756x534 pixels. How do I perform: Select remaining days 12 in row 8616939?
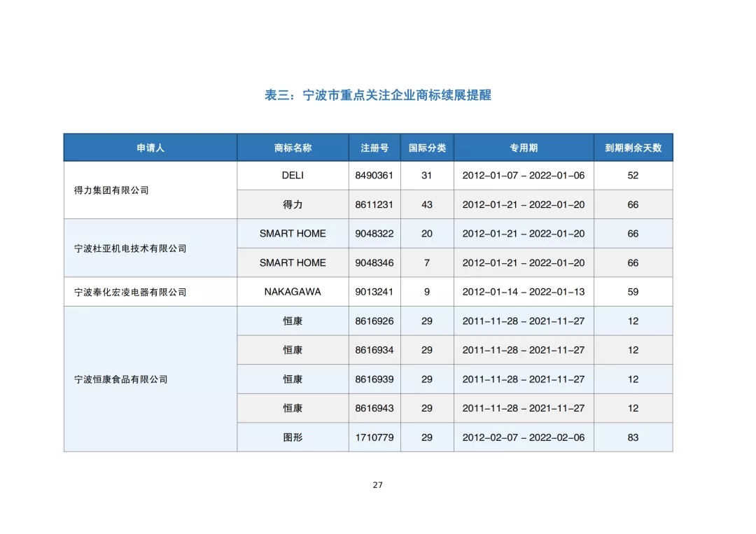click(633, 379)
